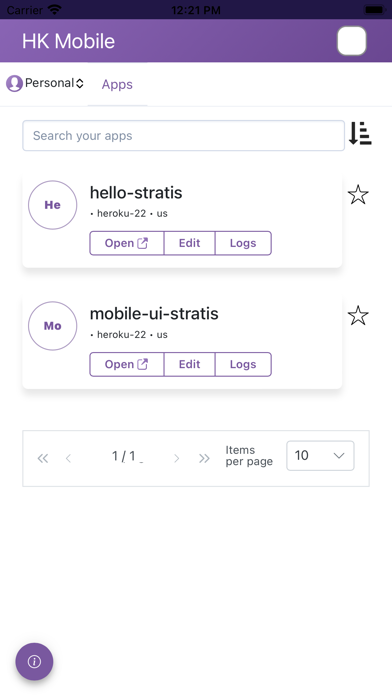Edit the mobile-ui-stratis app
392x696 pixels.
190,364
